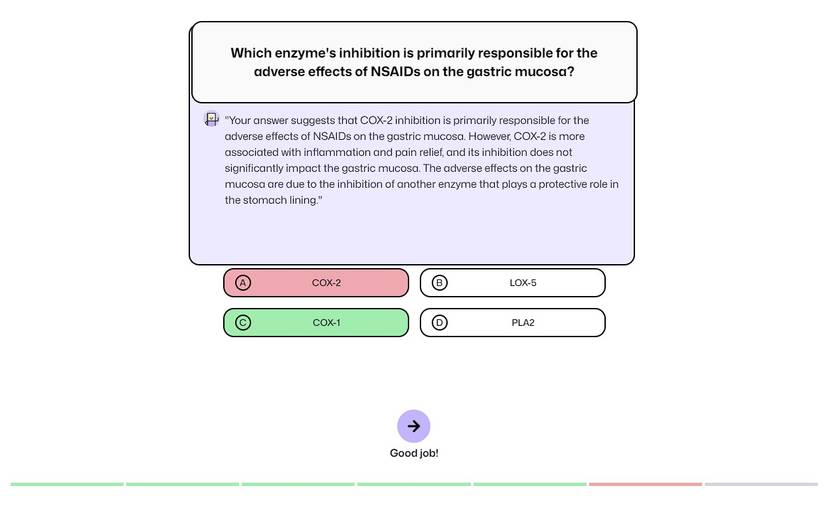825x505 pixels.
Task: Click the next arrow button
Action: click(x=414, y=426)
